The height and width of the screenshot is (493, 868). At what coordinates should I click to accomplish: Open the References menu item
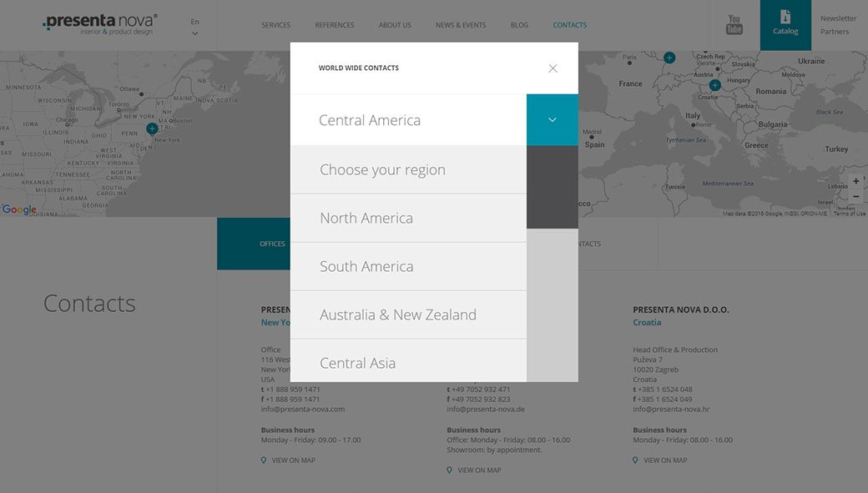[335, 25]
